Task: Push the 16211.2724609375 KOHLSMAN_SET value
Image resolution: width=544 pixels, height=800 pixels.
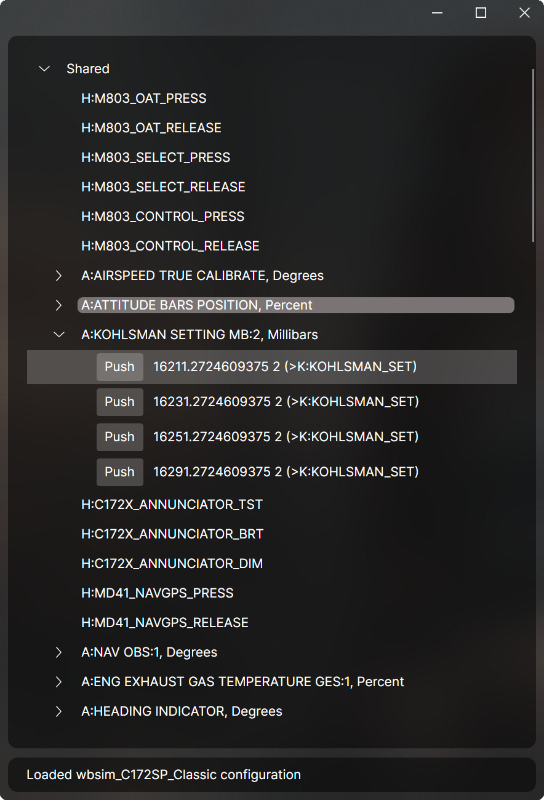Action: 120,367
